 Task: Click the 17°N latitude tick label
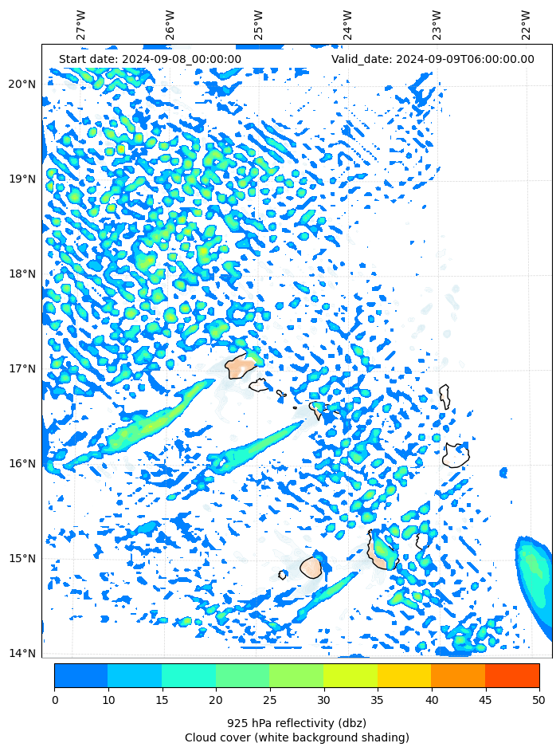pos(22,369)
